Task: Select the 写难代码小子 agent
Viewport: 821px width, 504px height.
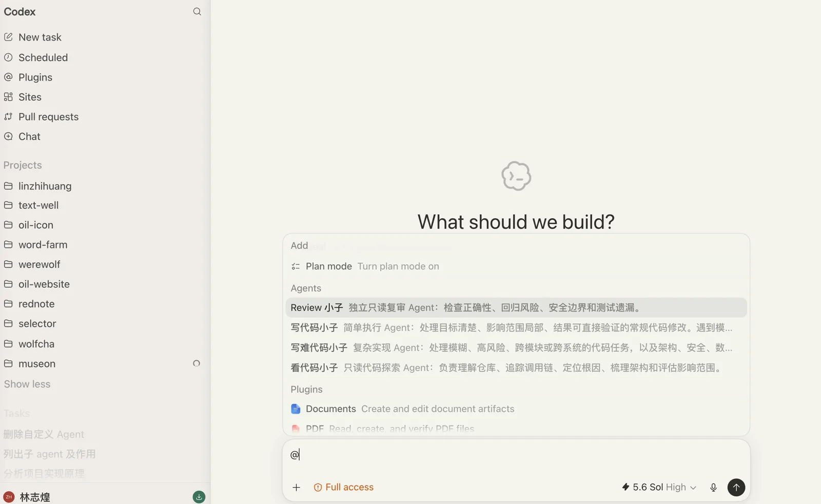Action: click(x=516, y=347)
